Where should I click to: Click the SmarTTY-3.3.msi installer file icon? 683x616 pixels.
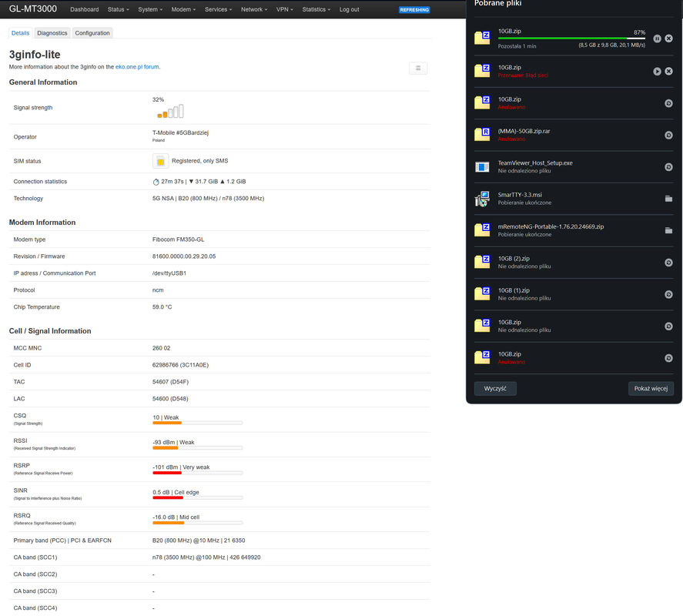pyautogui.click(x=482, y=199)
